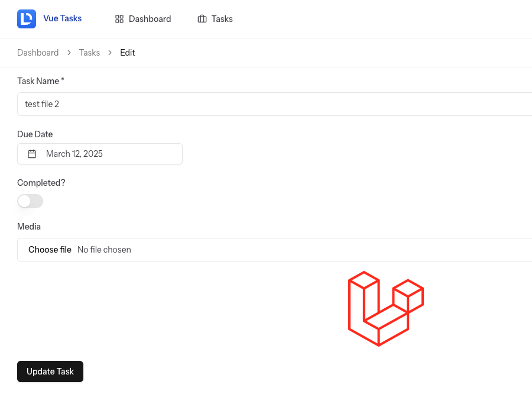Open the Due Date picker showing March 12, 2025

pos(100,154)
